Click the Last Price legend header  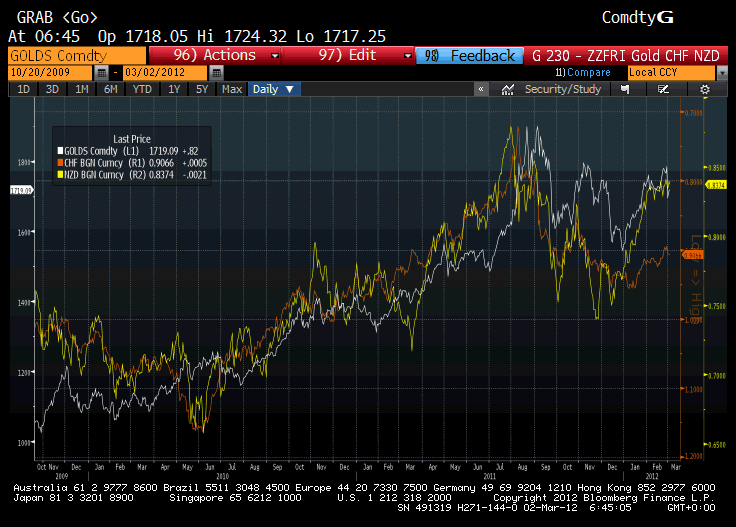point(132,139)
